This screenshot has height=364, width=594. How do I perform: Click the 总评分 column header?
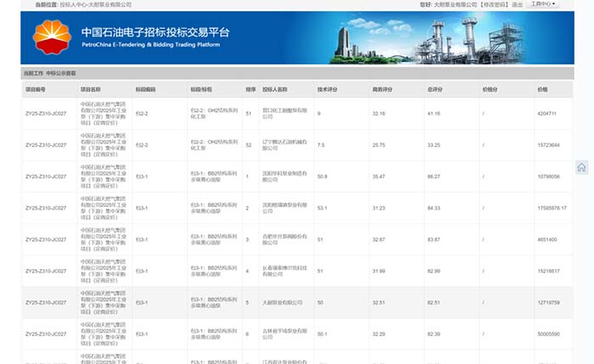pyautogui.click(x=434, y=89)
